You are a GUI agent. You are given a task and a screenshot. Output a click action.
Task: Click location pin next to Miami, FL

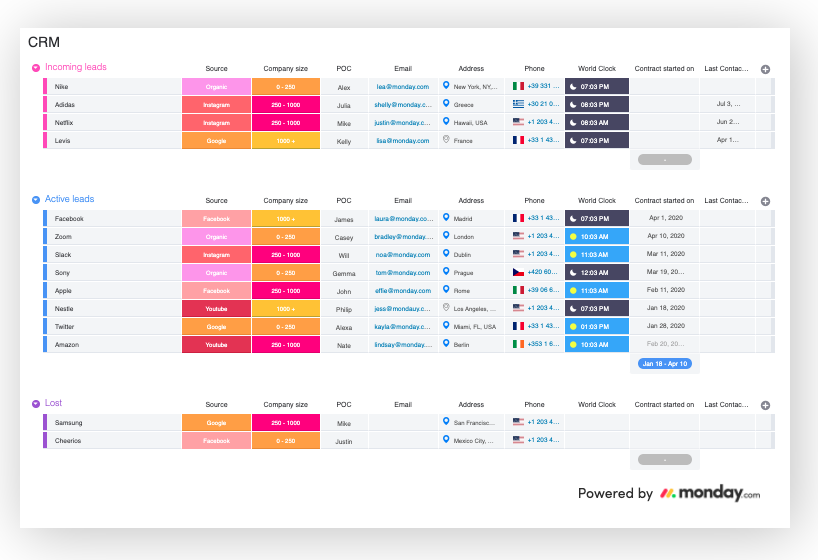[x=446, y=325]
